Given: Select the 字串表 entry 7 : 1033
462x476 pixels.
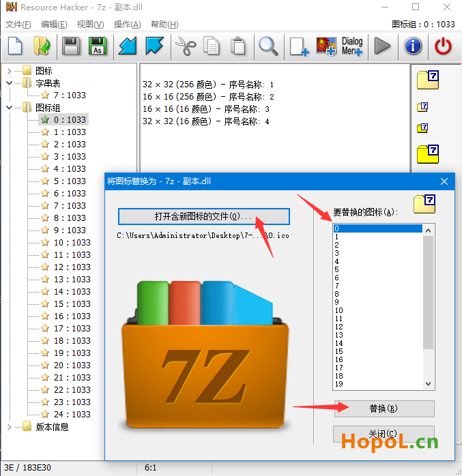Looking at the screenshot, I should [x=70, y=95].
